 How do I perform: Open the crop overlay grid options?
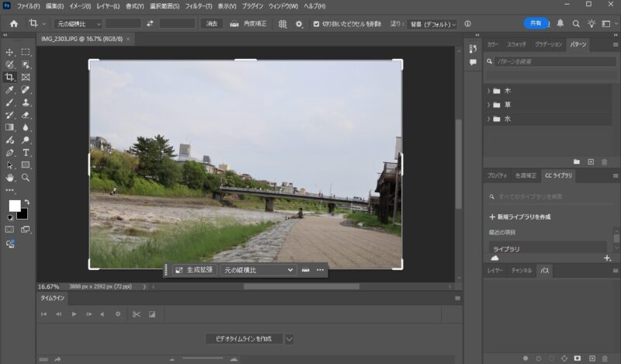point(283,24)
